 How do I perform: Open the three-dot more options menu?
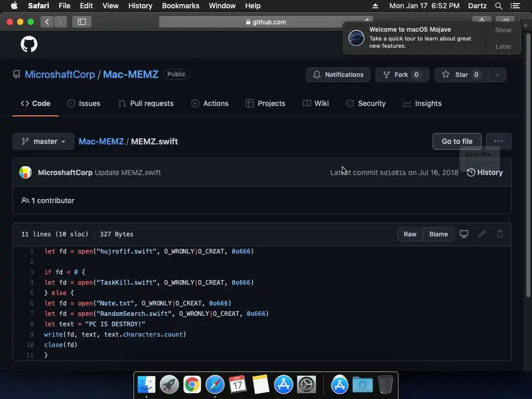tap(499, 141)
